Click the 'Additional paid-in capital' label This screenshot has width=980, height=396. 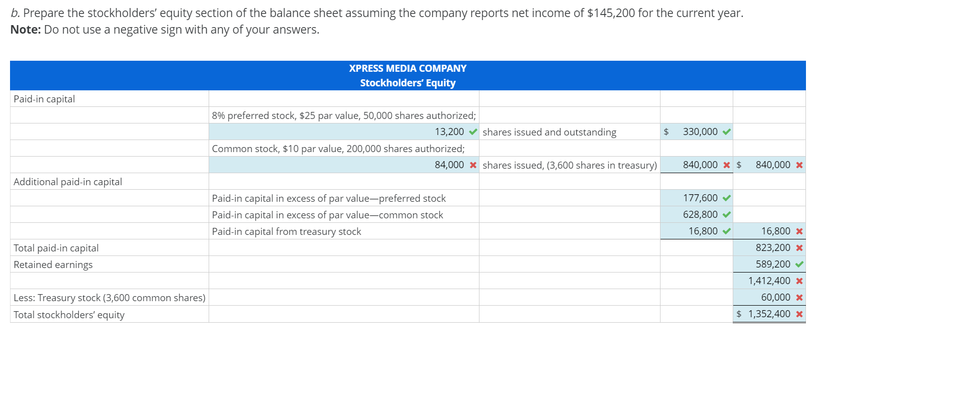68,182
